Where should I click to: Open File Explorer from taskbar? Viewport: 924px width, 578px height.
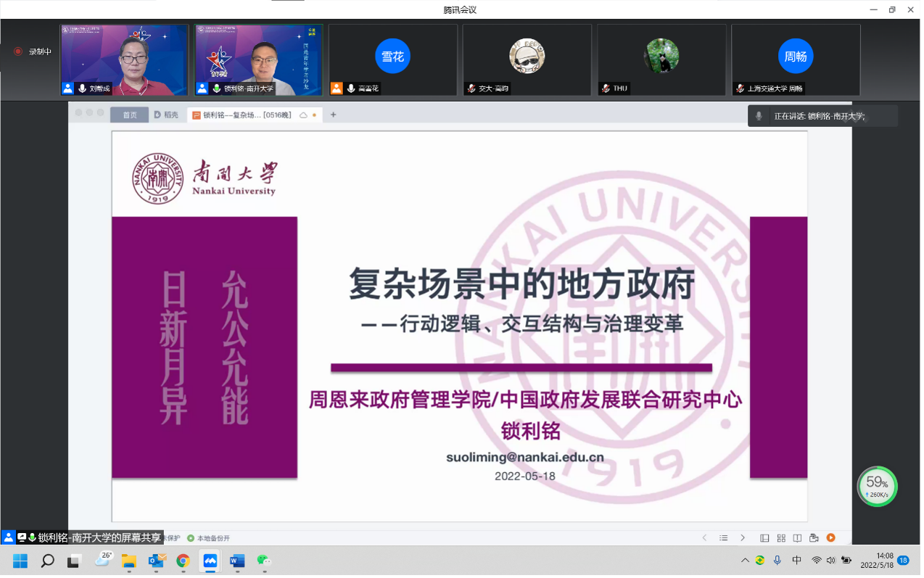click(129, 561)
